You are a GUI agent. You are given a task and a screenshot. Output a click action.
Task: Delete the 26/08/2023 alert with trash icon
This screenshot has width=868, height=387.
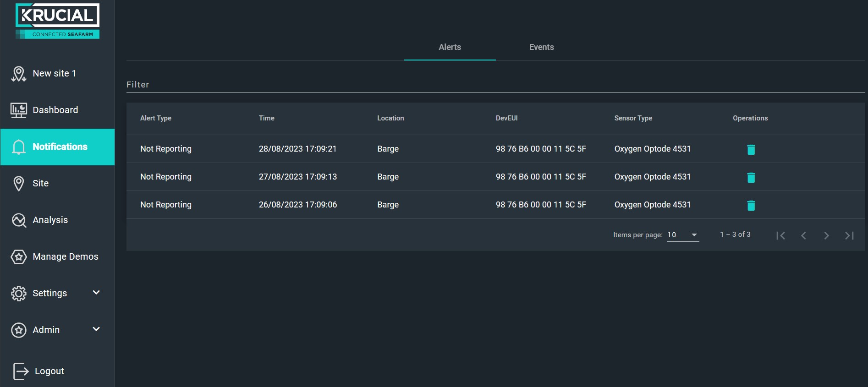(751, 205)
